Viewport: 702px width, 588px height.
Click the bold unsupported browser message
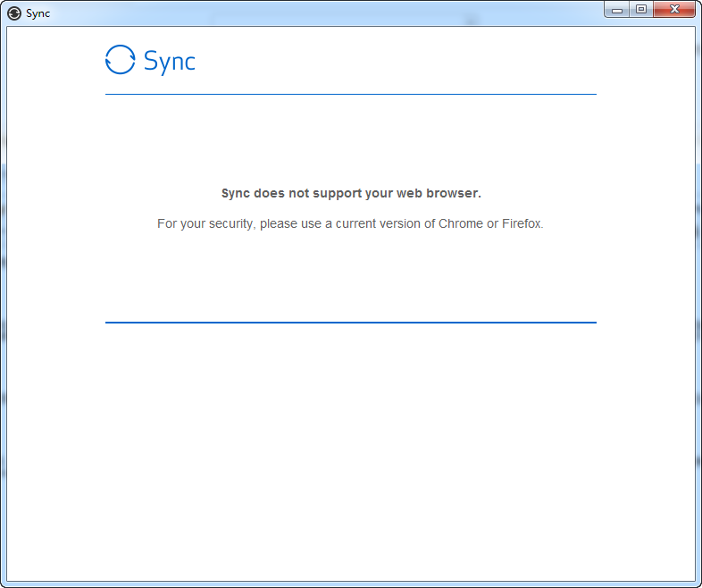[350, 193]
